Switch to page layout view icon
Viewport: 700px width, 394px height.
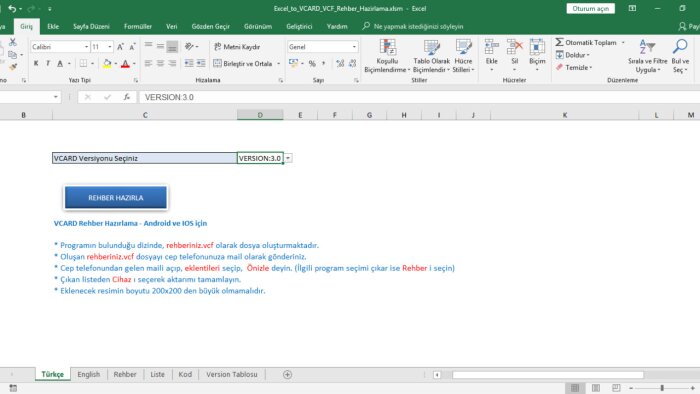[x=596, y=388]
